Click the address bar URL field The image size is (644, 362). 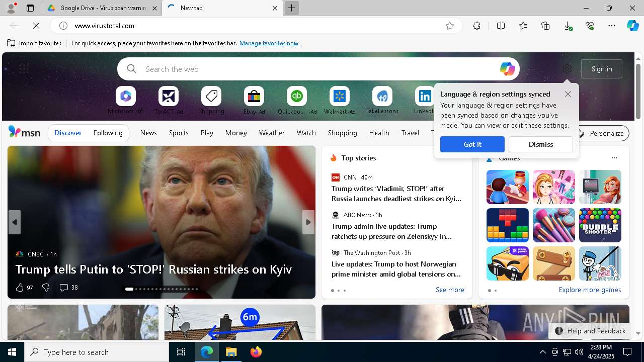[257, 26]
